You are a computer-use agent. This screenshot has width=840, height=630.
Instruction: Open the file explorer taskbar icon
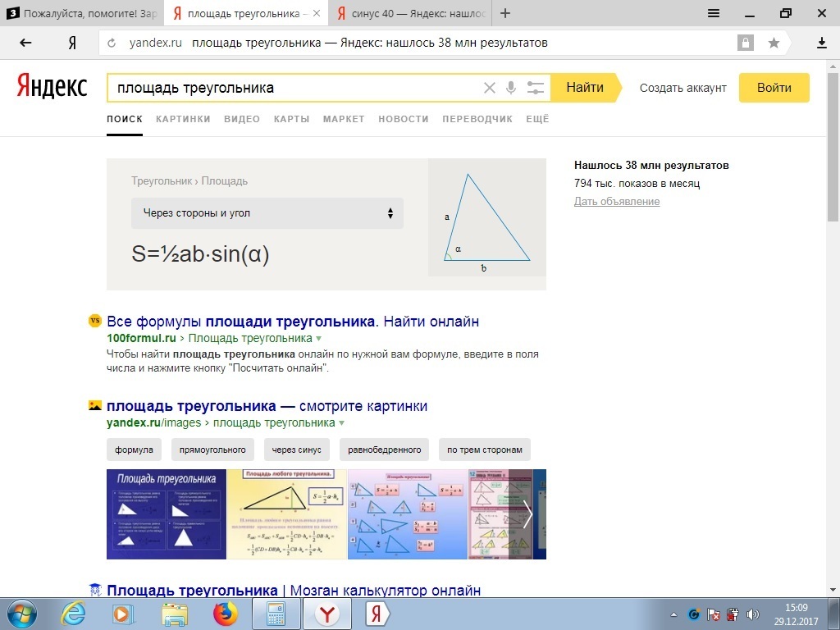175,614
